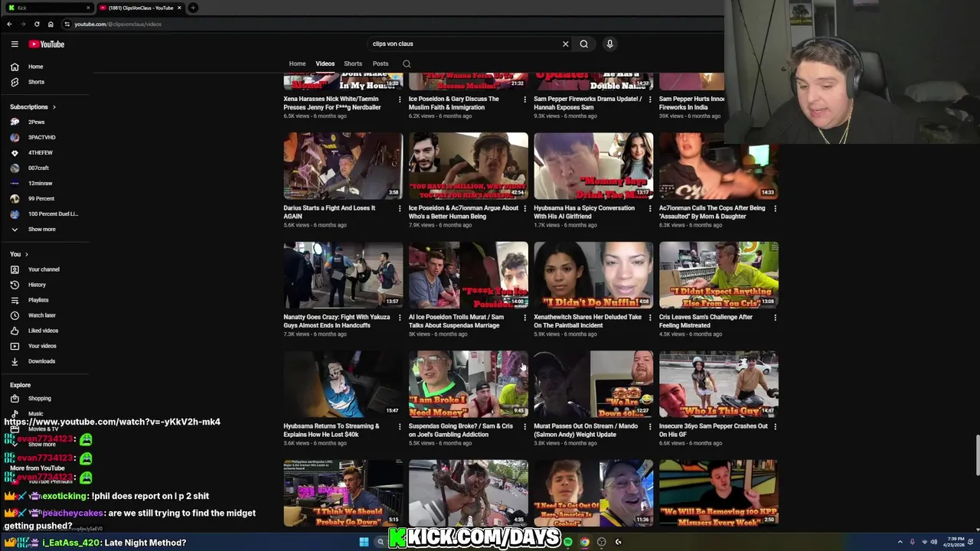The image size is (980, 551).
Task: Open the taskbar search icon
Action: pos(380,542)
